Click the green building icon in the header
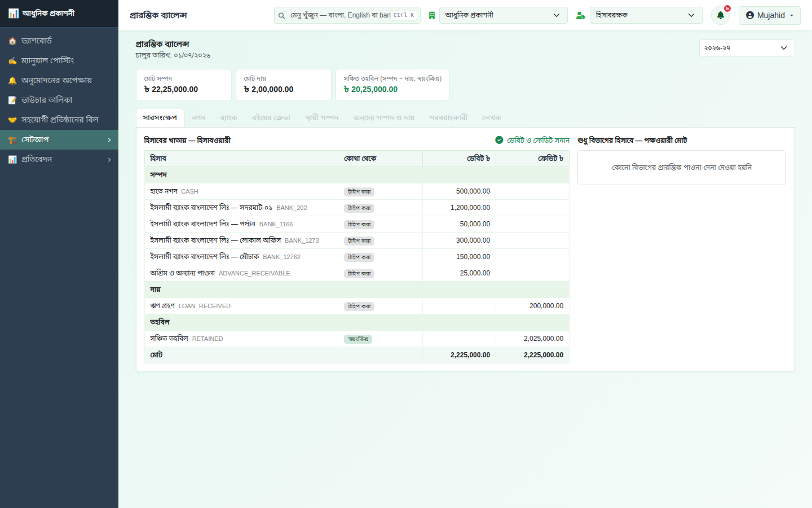The height and width of the screenshot is (508, 812). pyautogui.click(x=432, y=15)
